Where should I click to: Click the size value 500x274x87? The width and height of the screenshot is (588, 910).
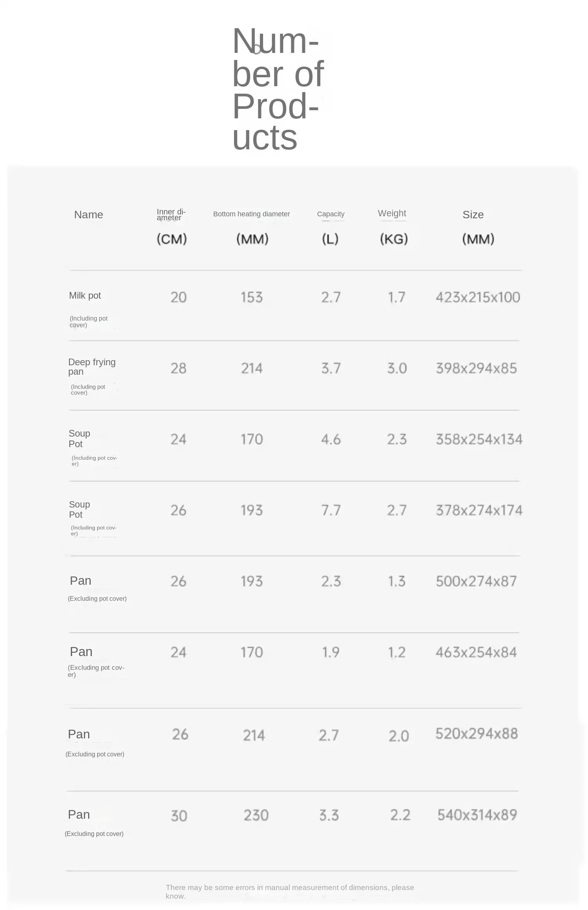point(476,581)
